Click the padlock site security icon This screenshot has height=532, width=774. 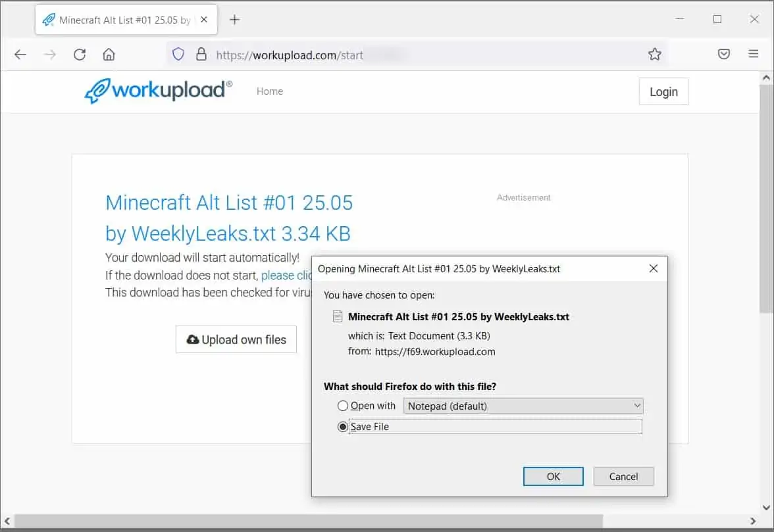201,55
